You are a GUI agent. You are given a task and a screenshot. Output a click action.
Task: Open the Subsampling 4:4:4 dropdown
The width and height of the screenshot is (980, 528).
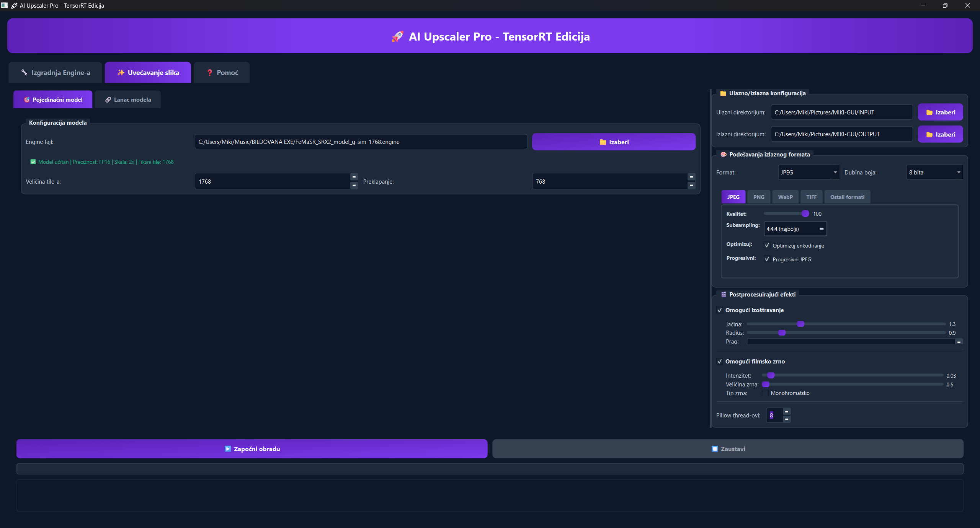(x=795, y=229)
